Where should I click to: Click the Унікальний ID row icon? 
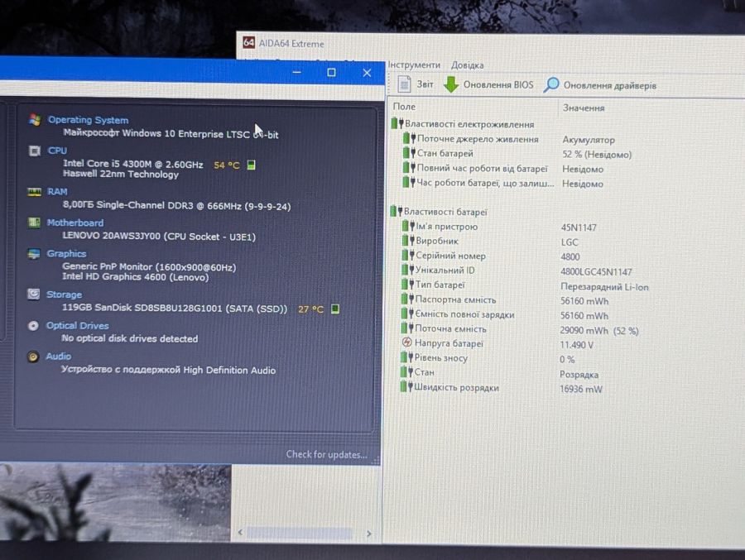click(x=407, y=270)
